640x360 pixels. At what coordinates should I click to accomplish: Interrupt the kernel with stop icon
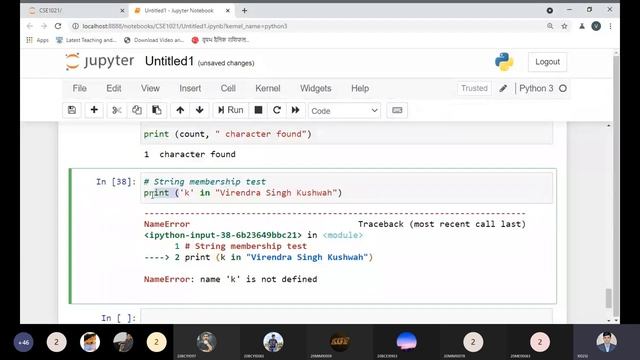coord(258,110)
